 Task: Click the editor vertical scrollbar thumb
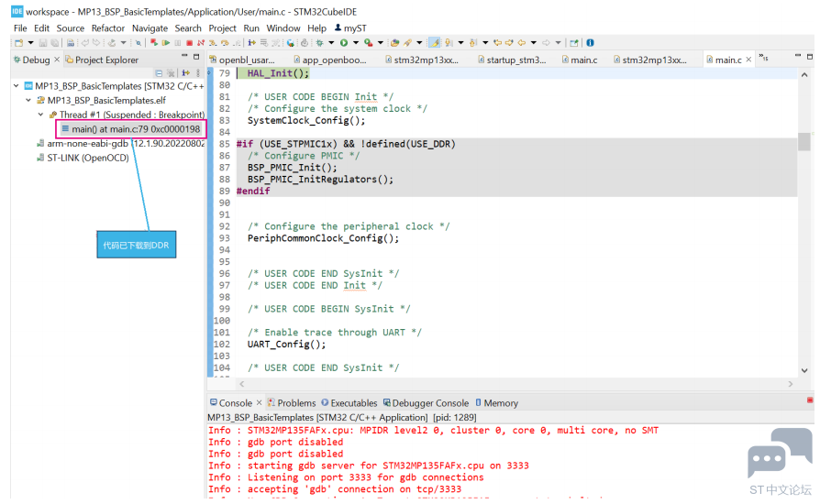coord(803,142)
